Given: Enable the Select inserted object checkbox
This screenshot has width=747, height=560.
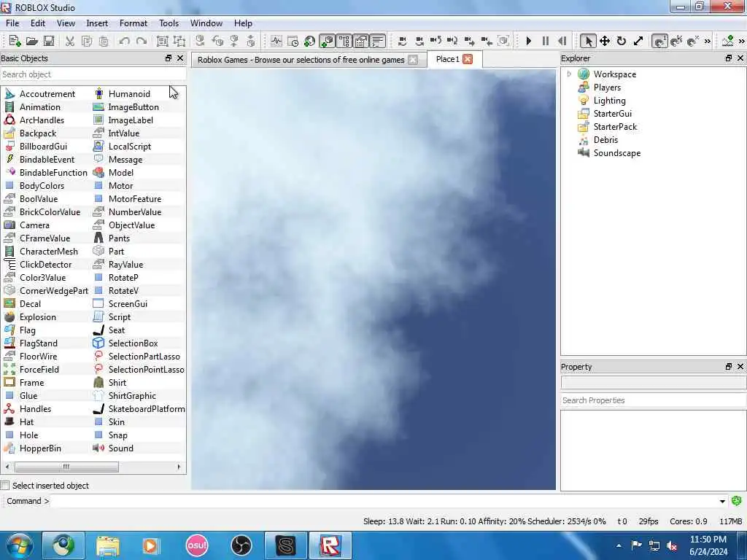Looking at the screenshot, I should (x=5, y=485).
